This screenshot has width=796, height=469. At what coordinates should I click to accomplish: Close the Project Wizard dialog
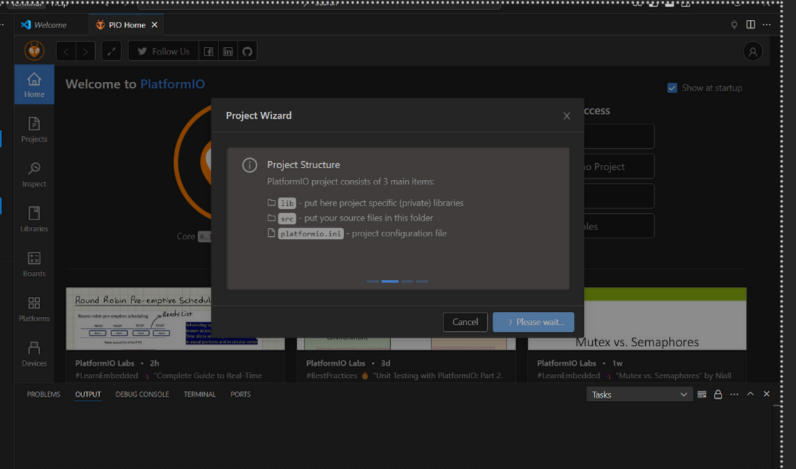[x=567, y=116]
